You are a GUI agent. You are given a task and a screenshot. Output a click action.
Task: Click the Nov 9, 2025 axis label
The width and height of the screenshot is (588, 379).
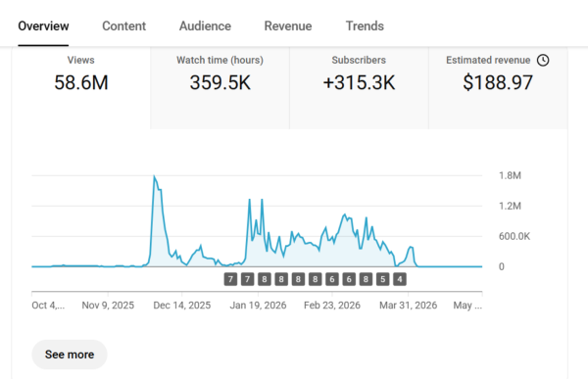[x=108, y=306]
